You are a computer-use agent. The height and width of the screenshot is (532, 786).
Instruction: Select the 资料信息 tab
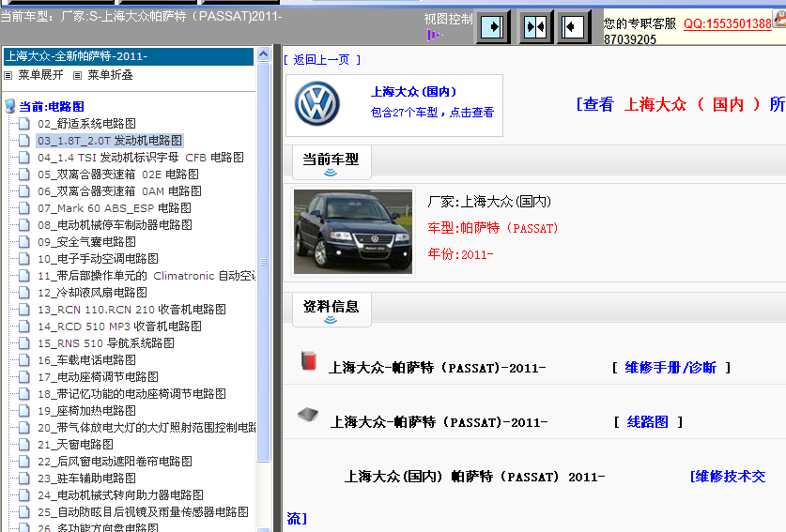pos(331,310)
